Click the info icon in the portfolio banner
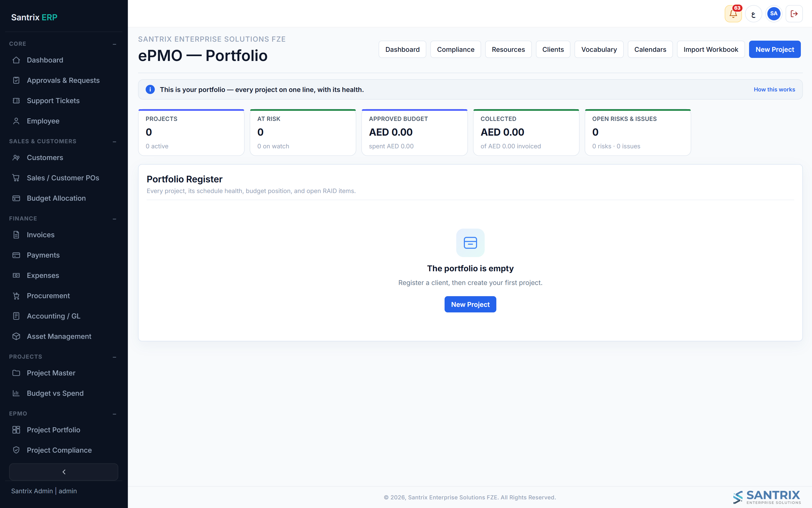The image size is (812, 508). pyautogui.click(x=150, y=90)
